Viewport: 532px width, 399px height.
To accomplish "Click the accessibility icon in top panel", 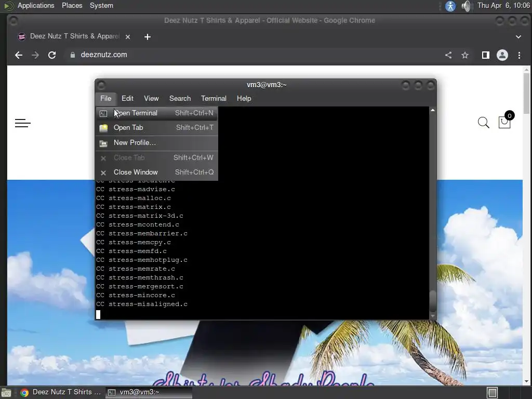I will [x=450, y=6].
